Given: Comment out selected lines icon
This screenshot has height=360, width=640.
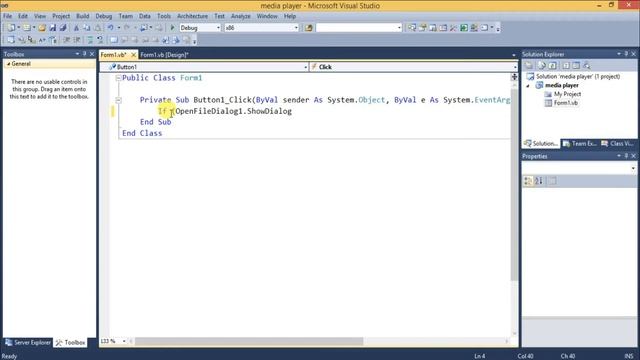Looking at the screenshot, I should (90, 40).
